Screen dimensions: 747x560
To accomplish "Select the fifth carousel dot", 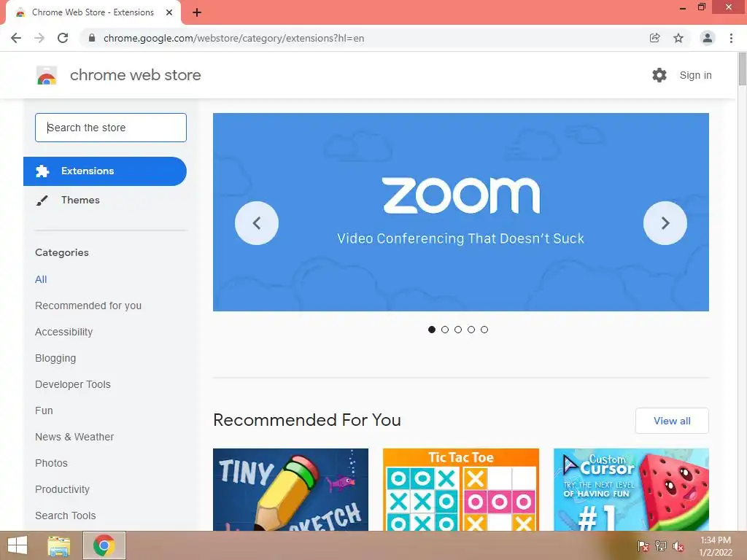I will point(484,330).
